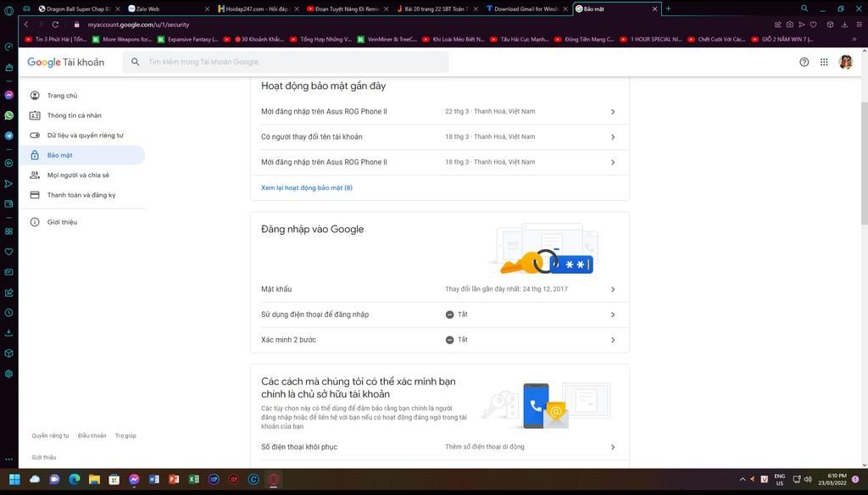The image size is (868, 495).
Task: Select 'Thông tin cá nhân' in the left menu
Action: click(82, 115)
